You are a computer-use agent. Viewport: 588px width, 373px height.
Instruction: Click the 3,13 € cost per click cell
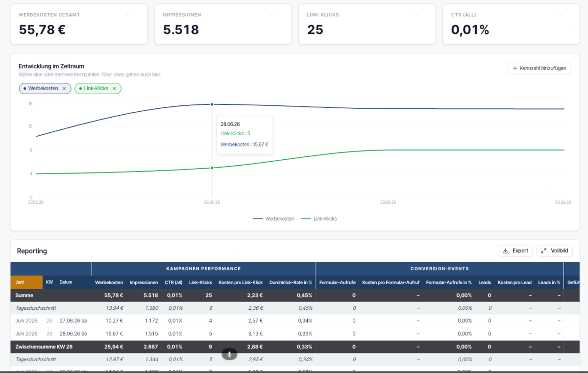(255, 333)
